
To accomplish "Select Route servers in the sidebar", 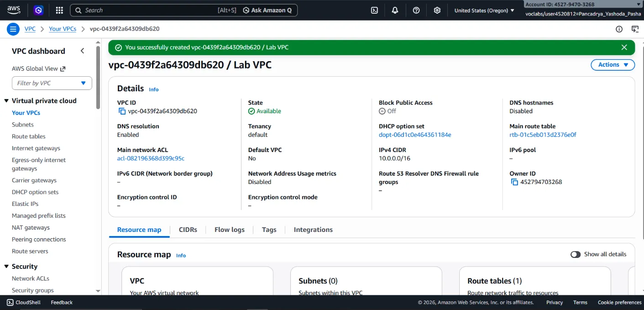I will 30,251.
